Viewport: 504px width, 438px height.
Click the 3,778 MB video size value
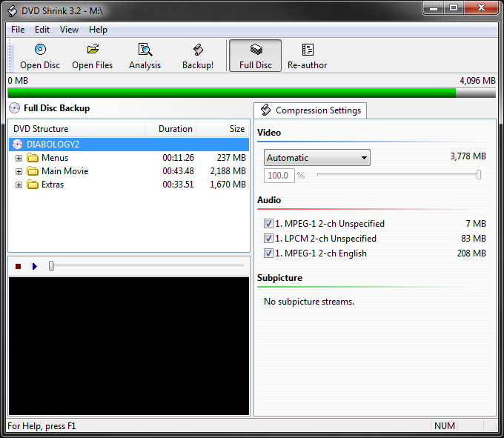point(468,156)
